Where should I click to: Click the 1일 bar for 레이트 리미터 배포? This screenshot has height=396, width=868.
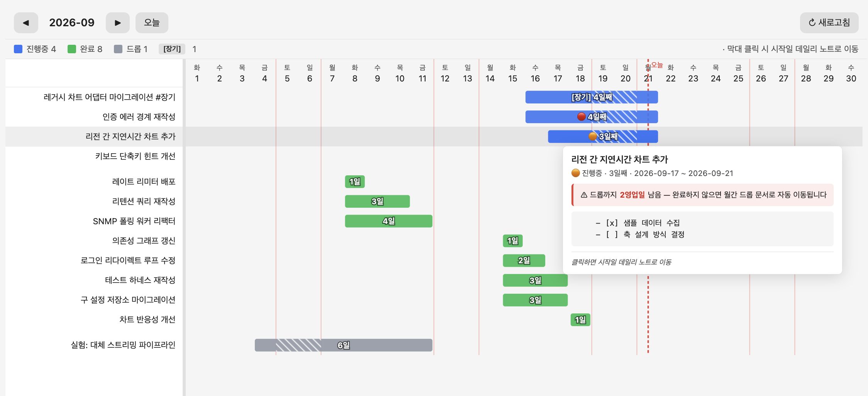point(355,182)
